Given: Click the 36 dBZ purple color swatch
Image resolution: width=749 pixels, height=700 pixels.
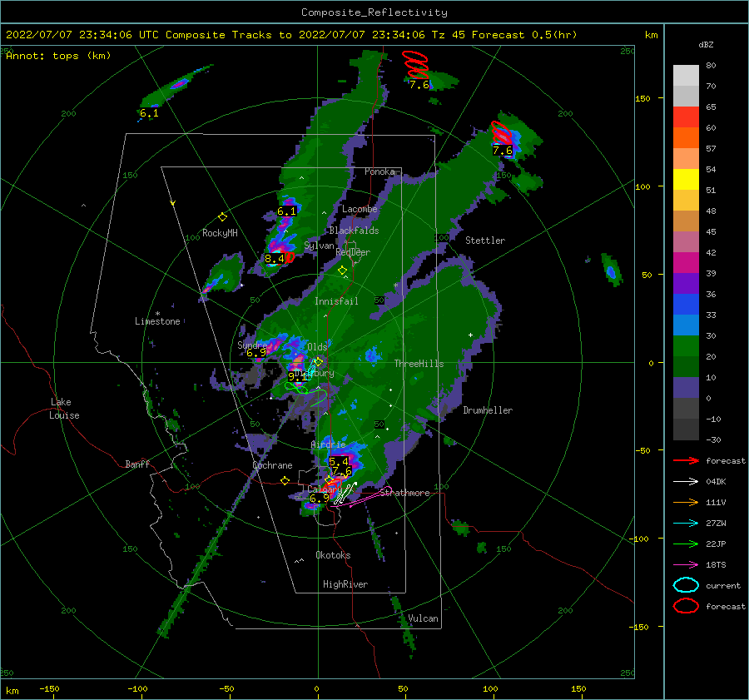Looking at the screenshot, I should pyautogui.click(x=686, y=283).
